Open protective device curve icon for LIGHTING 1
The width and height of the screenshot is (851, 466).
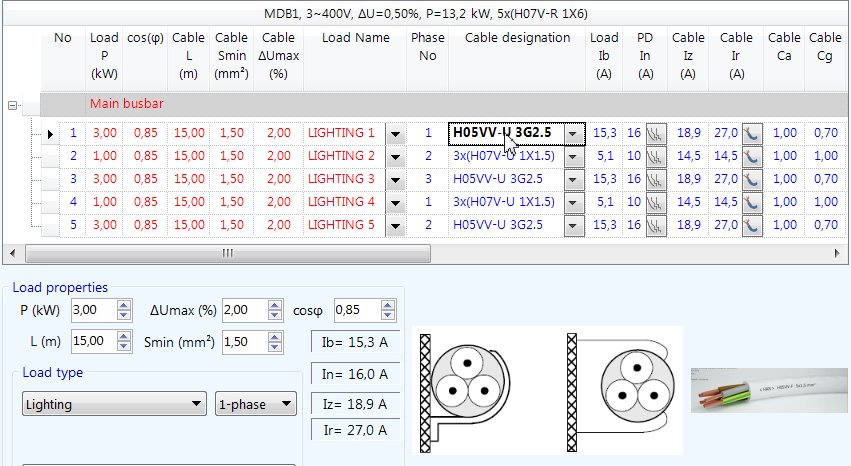656,133
